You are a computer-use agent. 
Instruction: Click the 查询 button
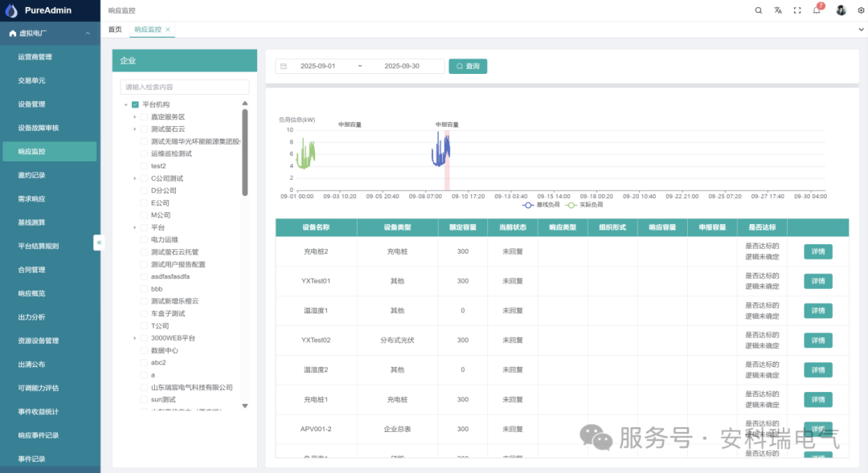click(x=468, y=67)
